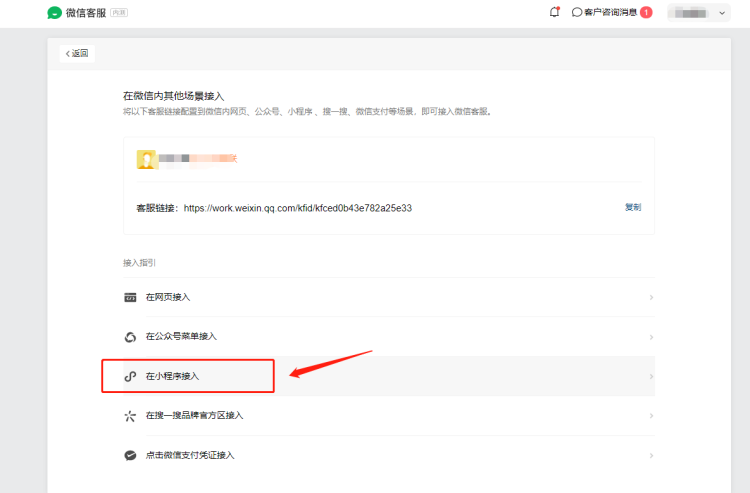Click the red unread count badge
750x493 pixels.
tap(646, 12)
